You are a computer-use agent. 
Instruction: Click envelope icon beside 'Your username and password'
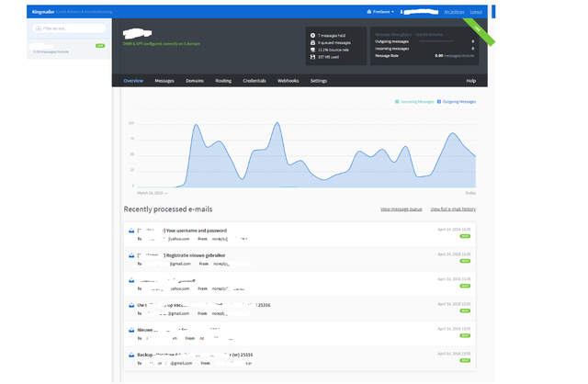coord(132,231)
